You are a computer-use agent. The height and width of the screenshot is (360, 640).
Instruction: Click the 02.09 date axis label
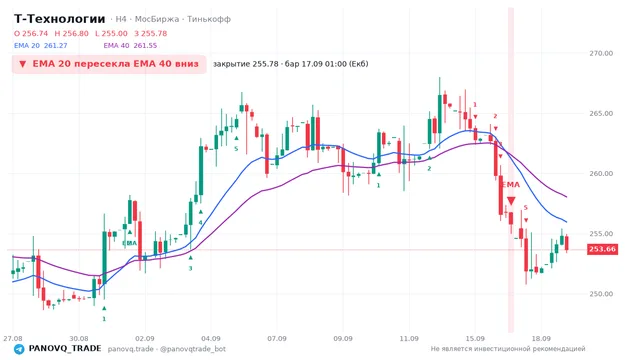pos(145,338)
